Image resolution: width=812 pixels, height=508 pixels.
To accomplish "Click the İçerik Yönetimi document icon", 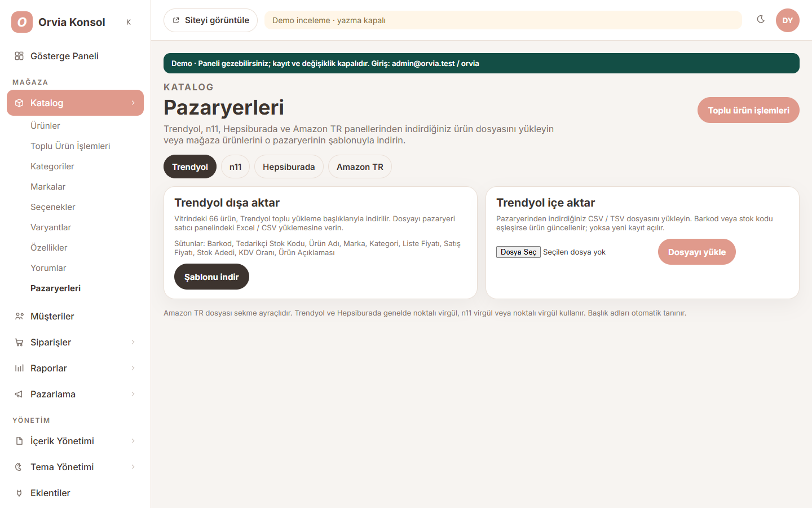I will 19,441.
